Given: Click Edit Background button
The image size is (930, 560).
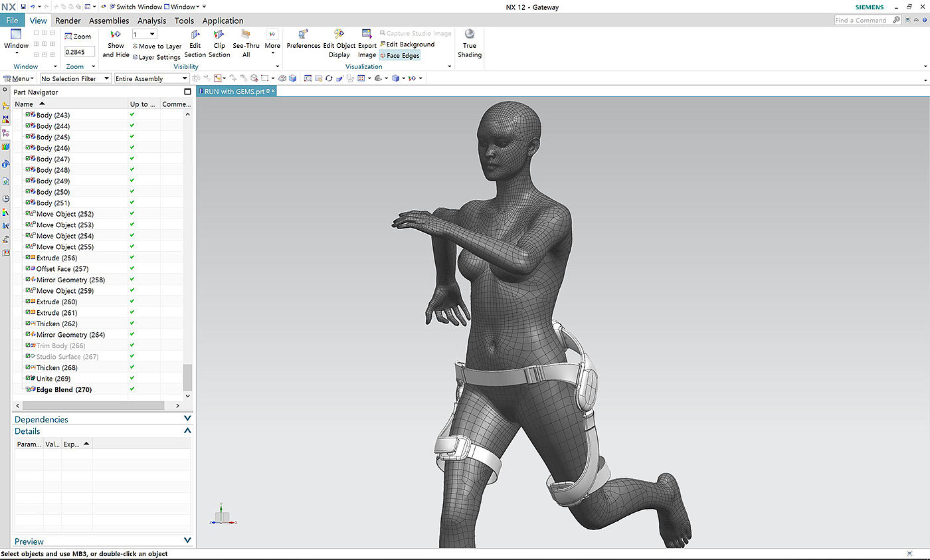Looking at the screenshot, I should tap(407, 45).
